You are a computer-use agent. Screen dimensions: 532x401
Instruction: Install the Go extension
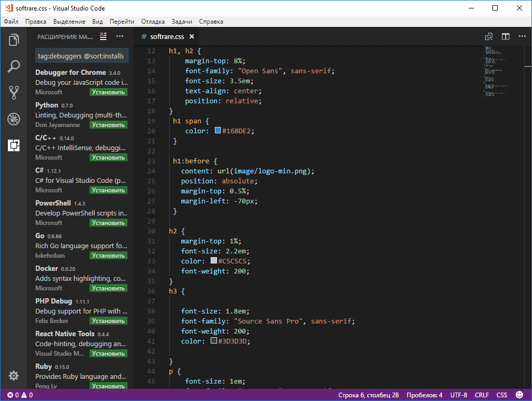pos(109,256)
